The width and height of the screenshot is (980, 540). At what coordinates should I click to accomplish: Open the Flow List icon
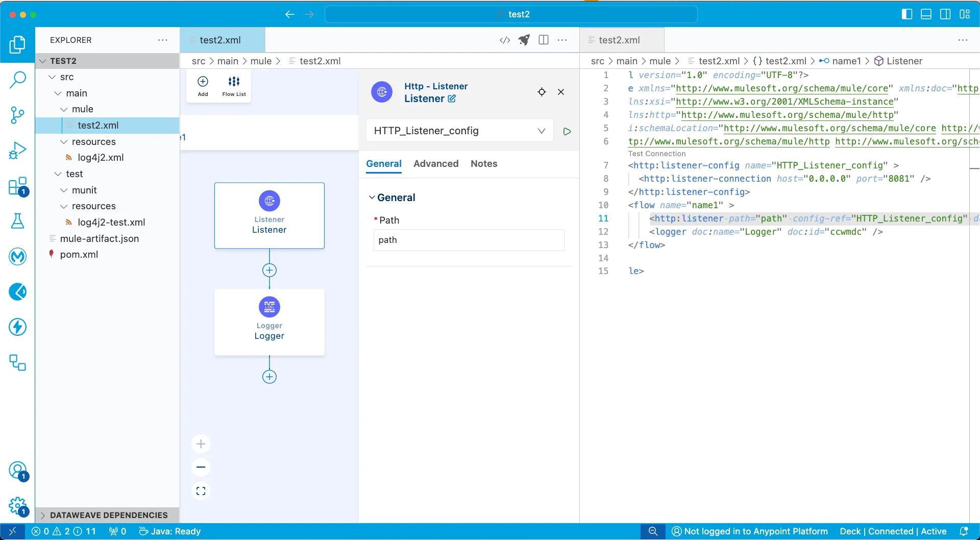tap(234, 86)
